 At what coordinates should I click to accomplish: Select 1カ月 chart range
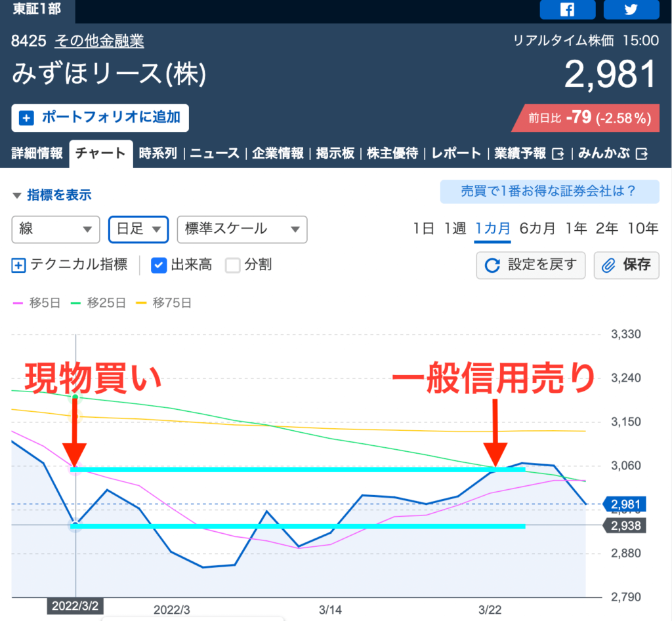point(492,229)
